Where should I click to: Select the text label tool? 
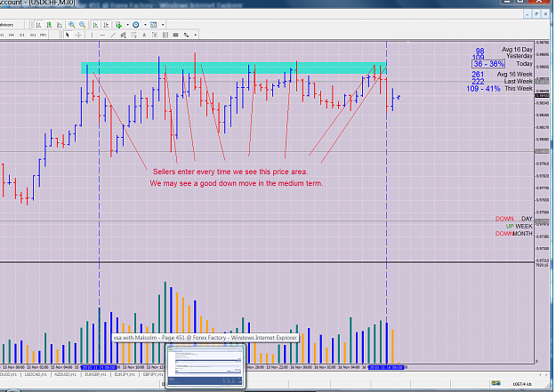pos(155,35)
